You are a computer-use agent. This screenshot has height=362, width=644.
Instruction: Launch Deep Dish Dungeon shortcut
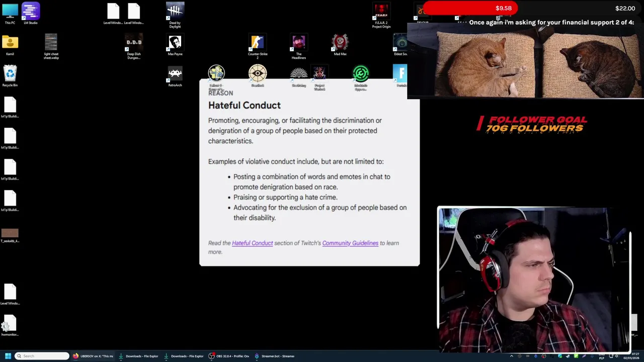(134, 47)
